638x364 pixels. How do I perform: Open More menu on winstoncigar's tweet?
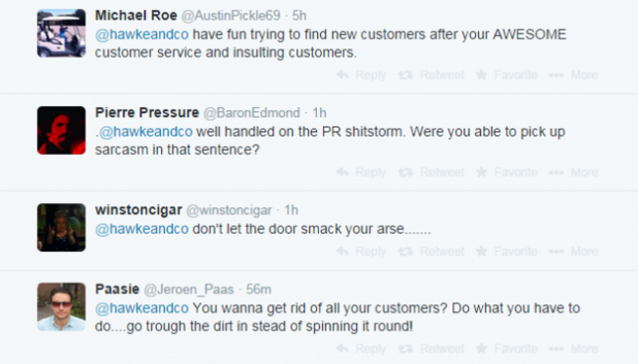573,251
